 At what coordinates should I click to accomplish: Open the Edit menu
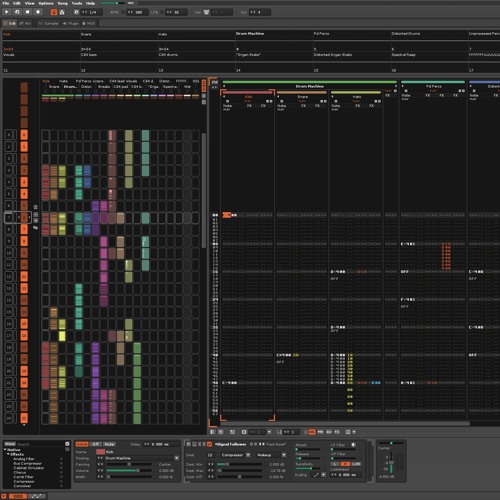(17, 3)
